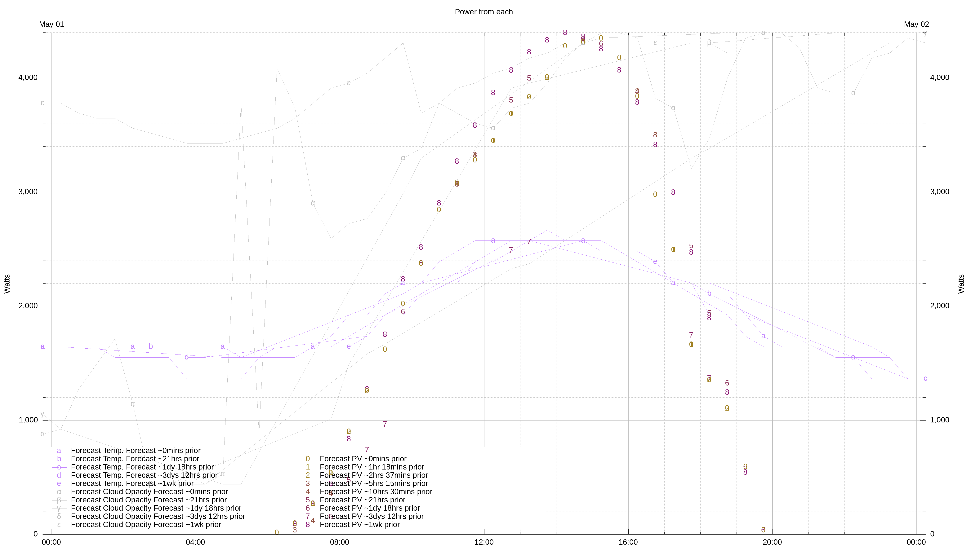Click the right y-axis "3,000" label
This screenshot has height=551, width=980.
(940, 192)
